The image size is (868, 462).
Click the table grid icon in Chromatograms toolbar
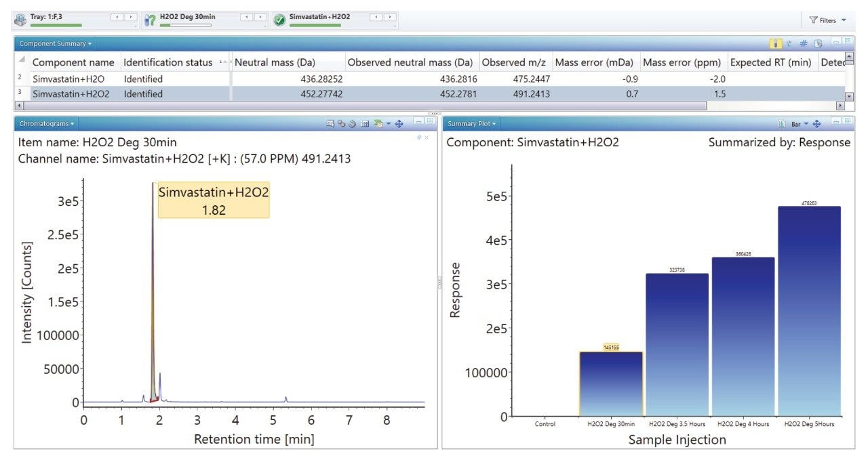364,124
